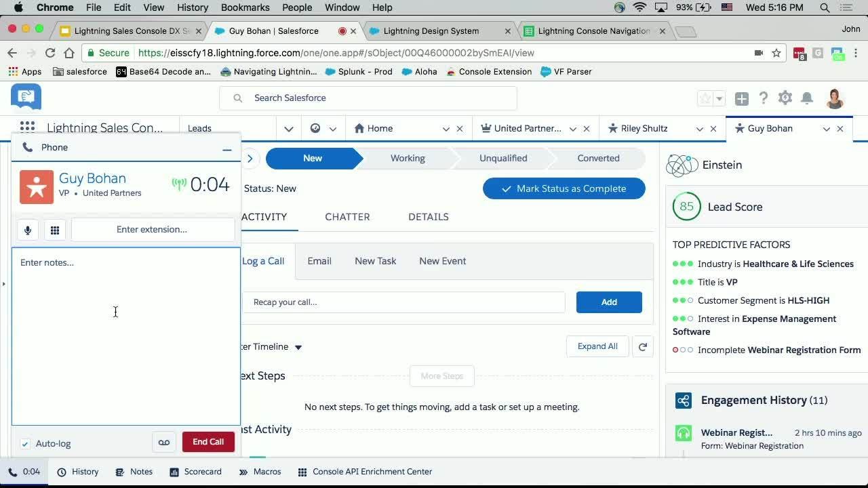This screenshot has height=488, width=868.
Task: Expand the path details chevron
Action: 250,159
